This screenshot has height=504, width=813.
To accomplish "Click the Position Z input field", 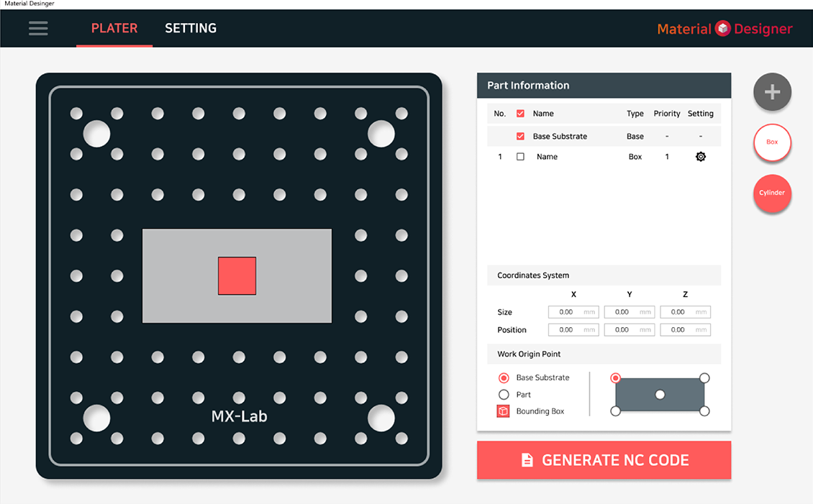I will pos(684,329).
